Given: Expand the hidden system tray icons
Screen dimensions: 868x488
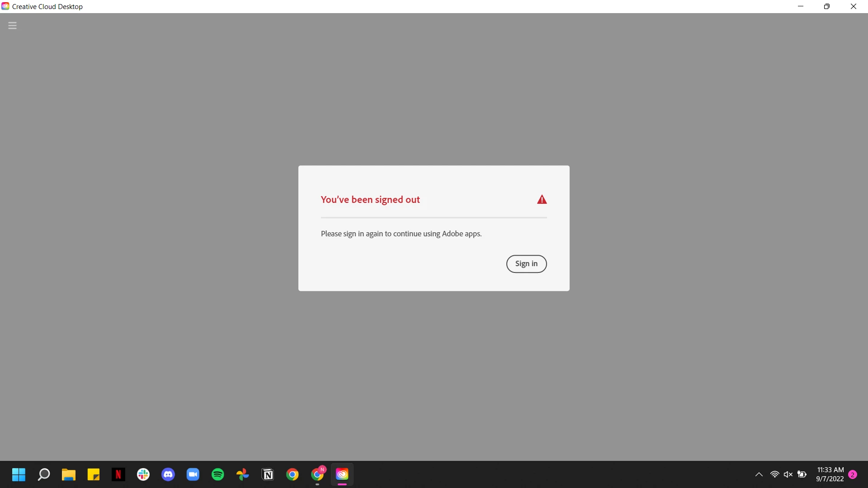Looking at the screenshot, I should point(759,474).
